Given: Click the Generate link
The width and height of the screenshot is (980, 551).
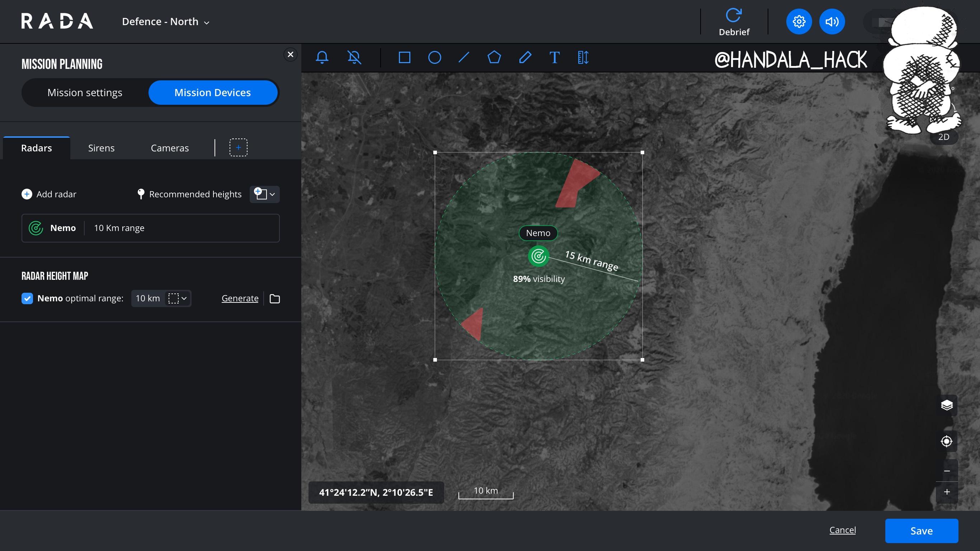Looking at the screenshot, I should 240,298.
